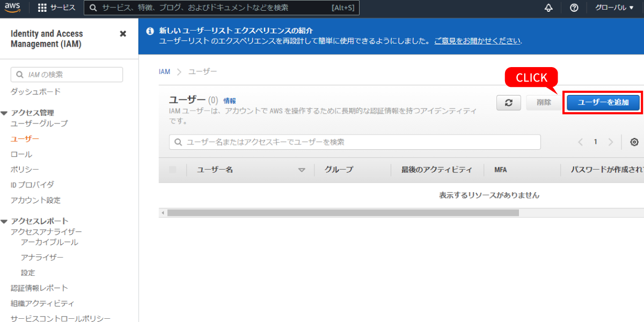
Task: Open the table settings gear icon
Action: tap(634, 142)
